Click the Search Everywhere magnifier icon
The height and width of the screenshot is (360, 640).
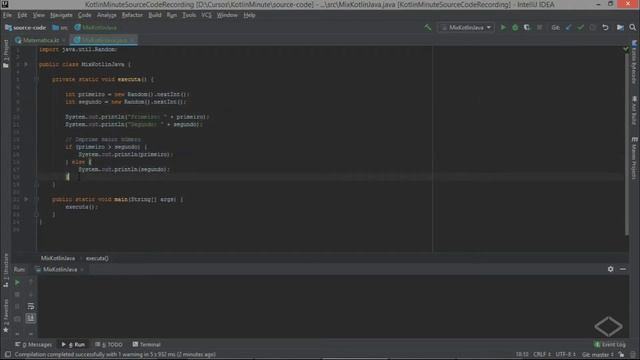(633, 27)
